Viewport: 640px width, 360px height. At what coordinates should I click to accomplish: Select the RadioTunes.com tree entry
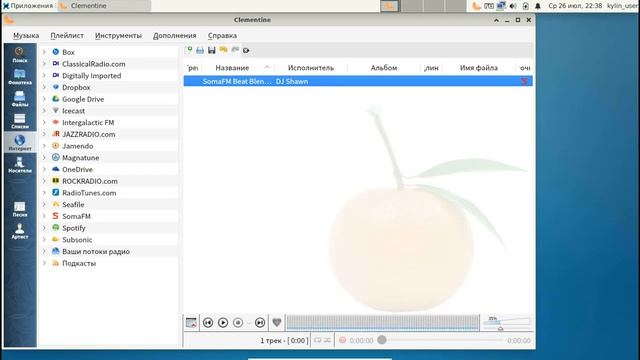coord(89,193)
